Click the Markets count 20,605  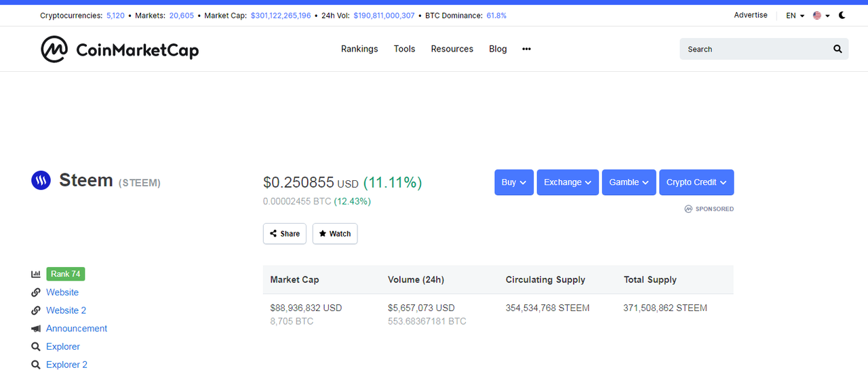pyautogui.click(x=182, y=15)
